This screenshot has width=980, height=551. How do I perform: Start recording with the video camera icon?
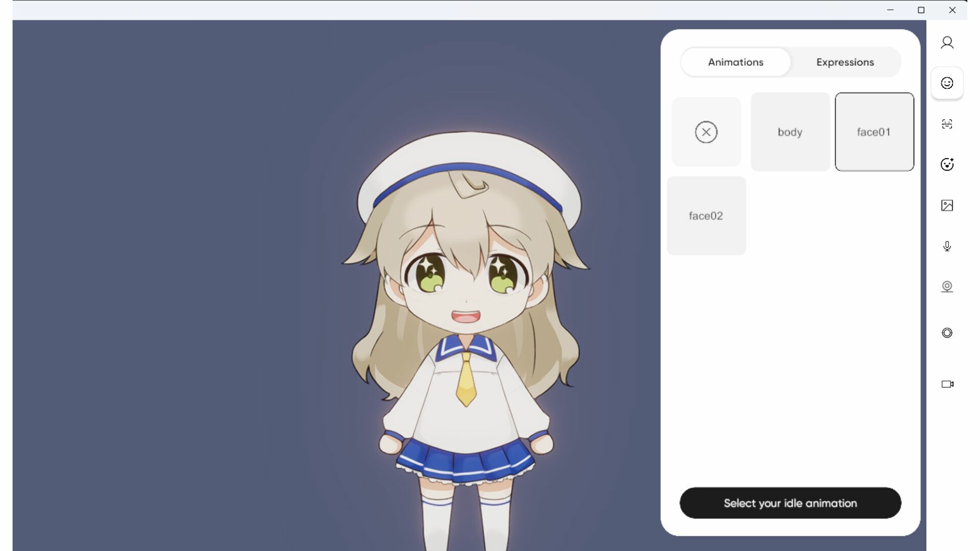(x=947, y=384)
